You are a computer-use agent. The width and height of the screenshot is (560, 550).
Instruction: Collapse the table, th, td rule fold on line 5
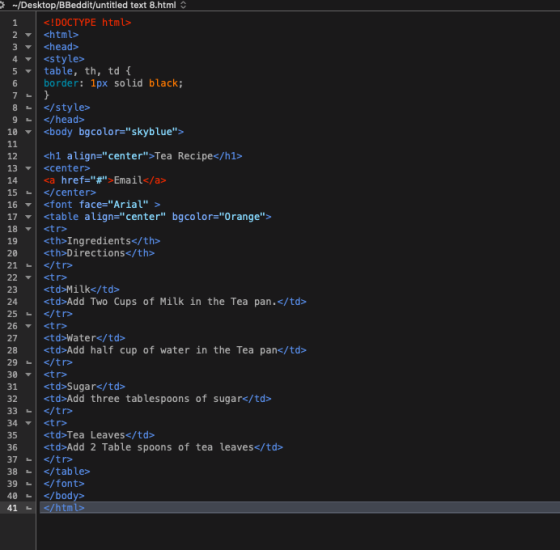(x=28, y=71)
